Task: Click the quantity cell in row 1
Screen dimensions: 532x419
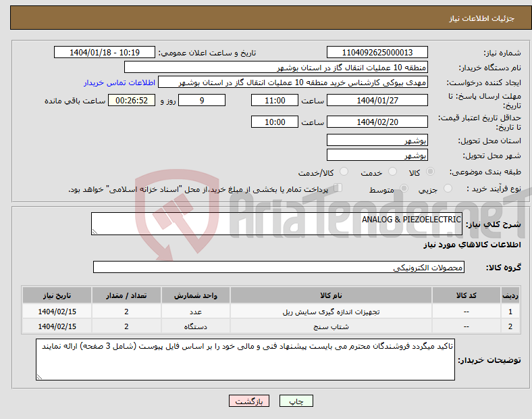Action: 126,312
